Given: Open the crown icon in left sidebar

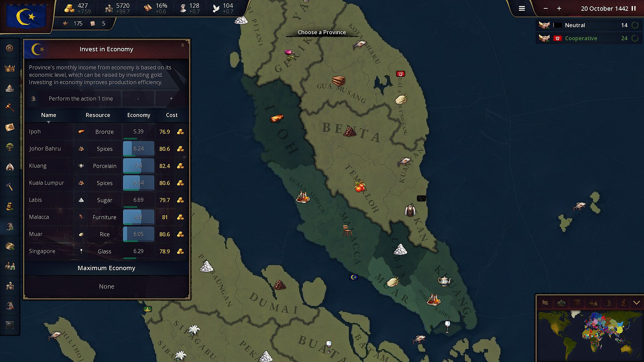Looking at the screenshot, I should tap(10, 68).
